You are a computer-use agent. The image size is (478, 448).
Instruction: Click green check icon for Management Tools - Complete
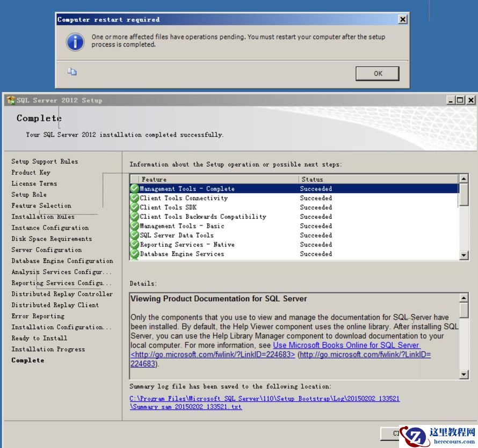click(x=134, y=188)
